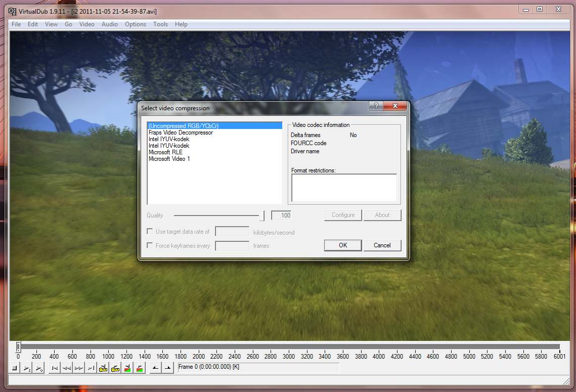Jump to the start of video

click(x=55, y=368)
